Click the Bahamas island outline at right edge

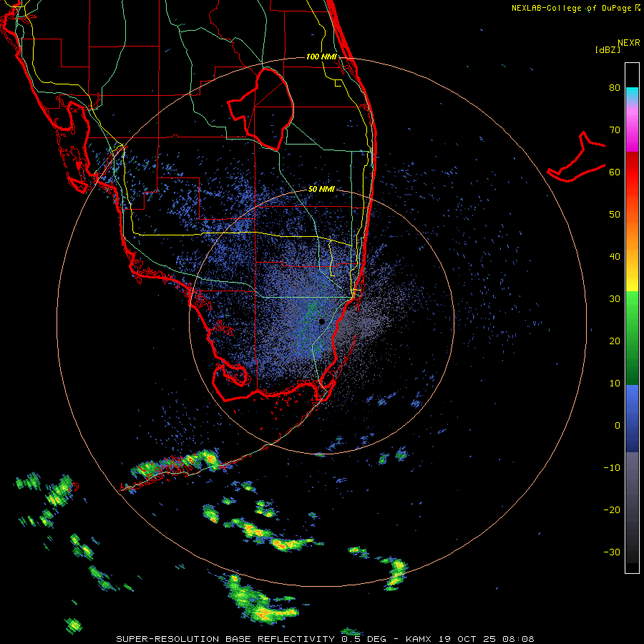pos(577,157)
